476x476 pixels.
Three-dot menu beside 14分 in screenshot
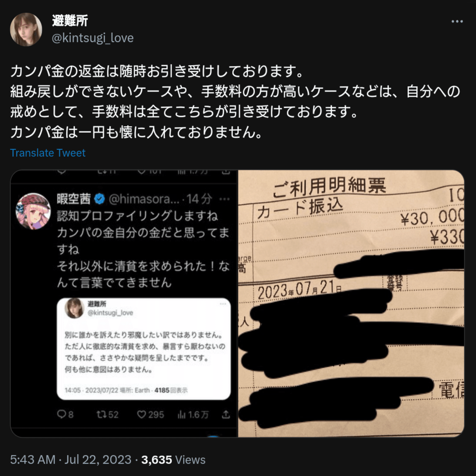224,199
